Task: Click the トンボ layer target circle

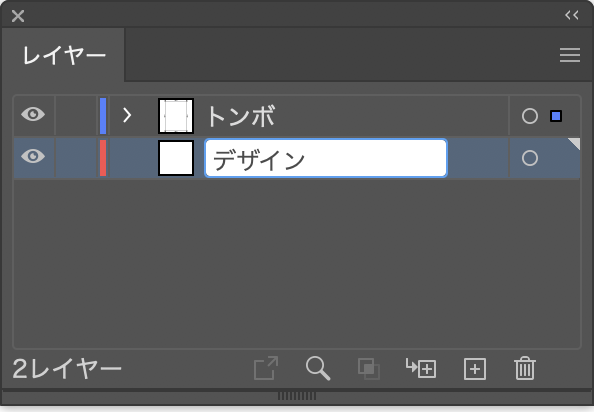Action: pyautogui.click(x=530, y=116)
